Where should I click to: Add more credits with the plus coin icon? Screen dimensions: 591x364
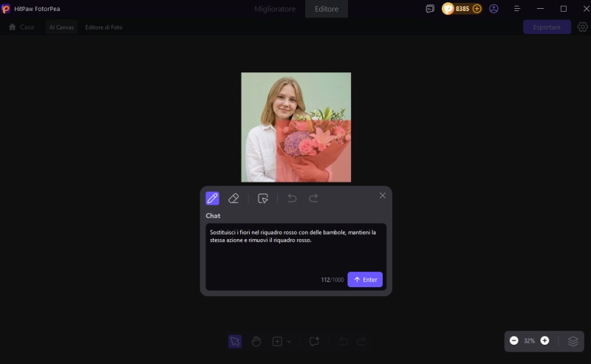coord(476,9)
